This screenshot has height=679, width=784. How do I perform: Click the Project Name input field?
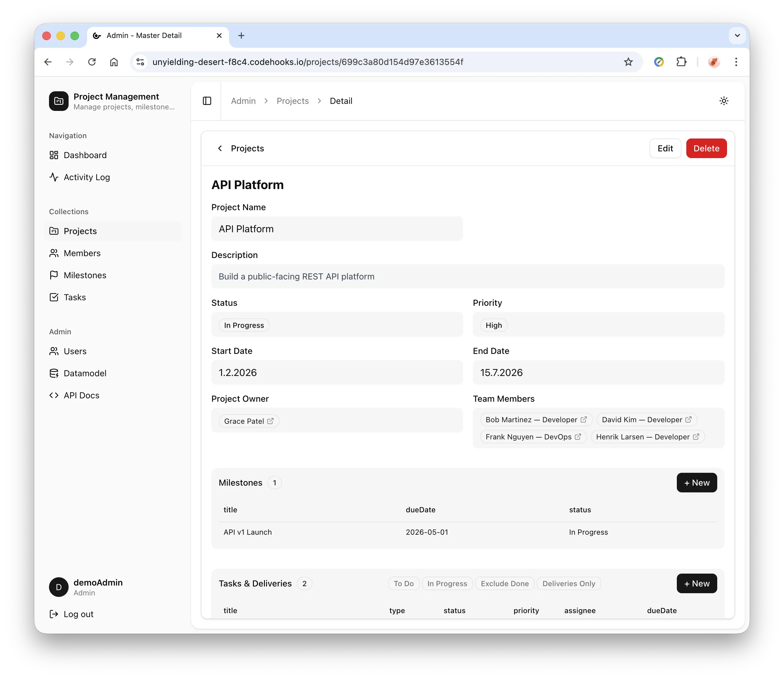(337, 229)
